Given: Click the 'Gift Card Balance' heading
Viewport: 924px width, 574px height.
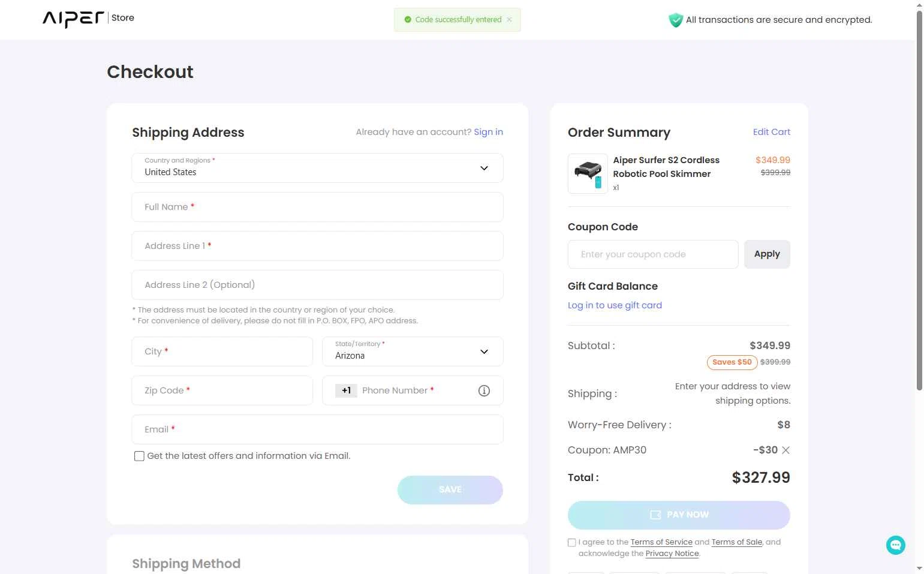Looking at the screenshot, I should tap(613, 287).
